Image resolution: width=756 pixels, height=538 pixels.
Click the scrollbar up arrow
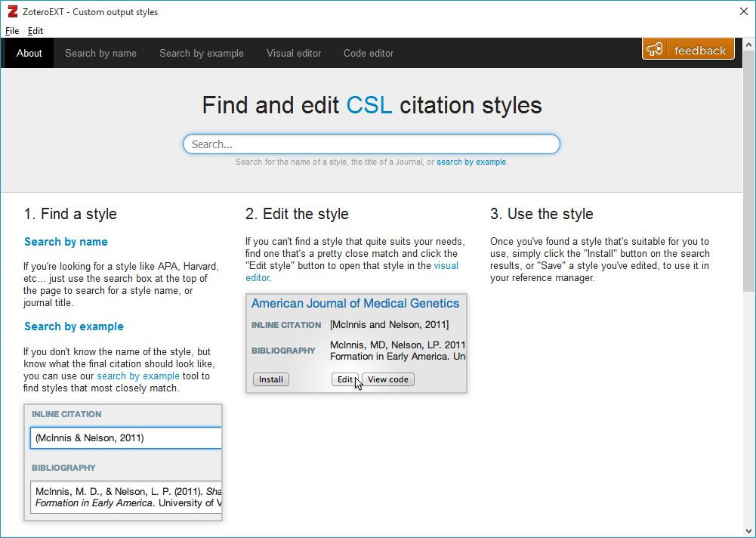tap(748, 45)
